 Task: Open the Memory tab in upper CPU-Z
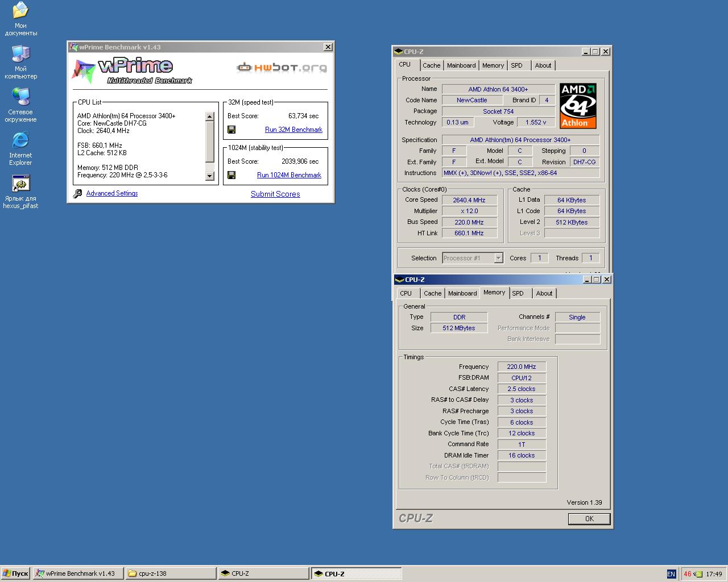pos(493,65)
